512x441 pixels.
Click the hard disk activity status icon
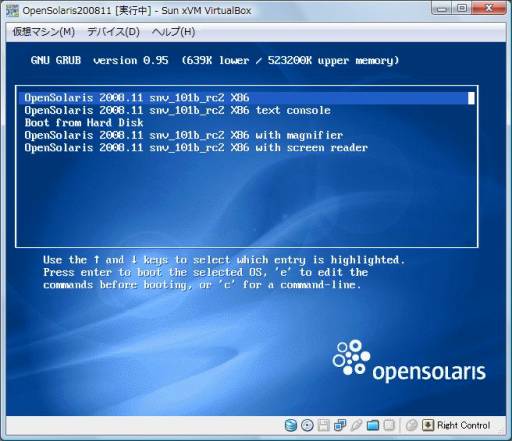[291, 425]
